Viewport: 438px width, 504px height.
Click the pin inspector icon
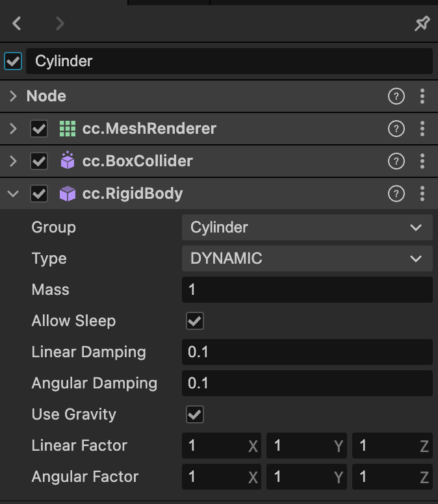coord(422,24)
